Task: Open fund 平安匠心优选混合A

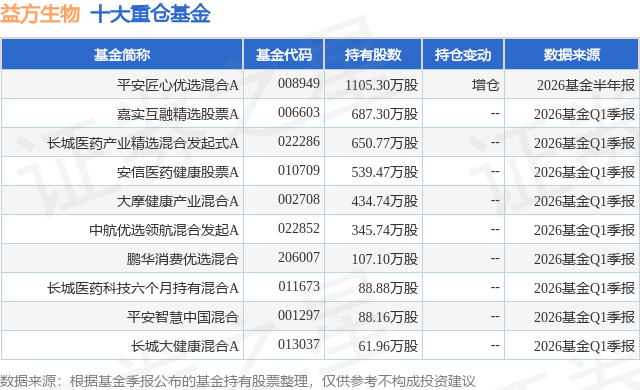Action: pyautogui.click(x=178, y=85)
